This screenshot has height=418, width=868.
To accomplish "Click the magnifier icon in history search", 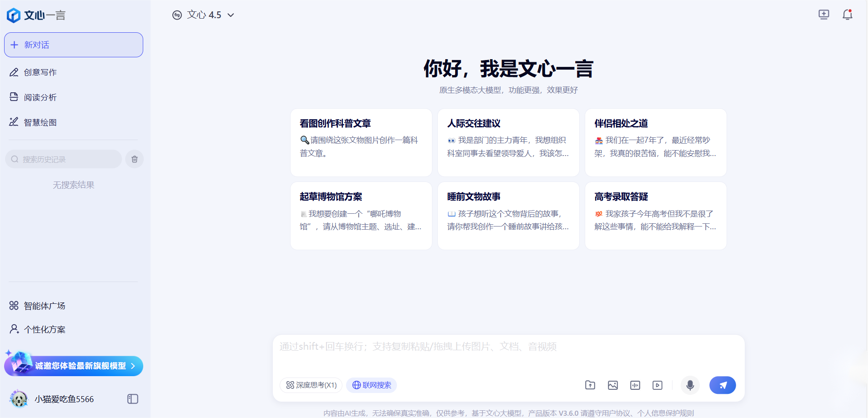I will tap(15, 159).
